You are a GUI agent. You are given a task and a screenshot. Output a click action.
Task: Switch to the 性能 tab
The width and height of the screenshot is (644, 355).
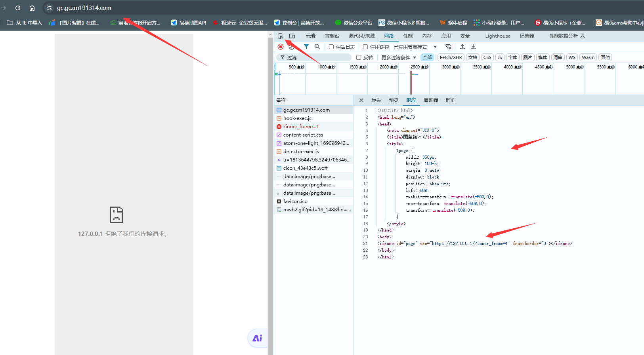[x=408, y=36]
